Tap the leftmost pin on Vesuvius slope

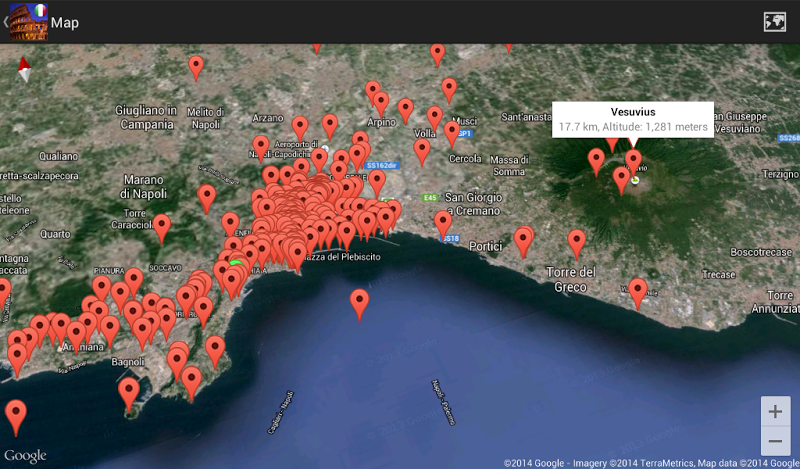coord(596,162)
